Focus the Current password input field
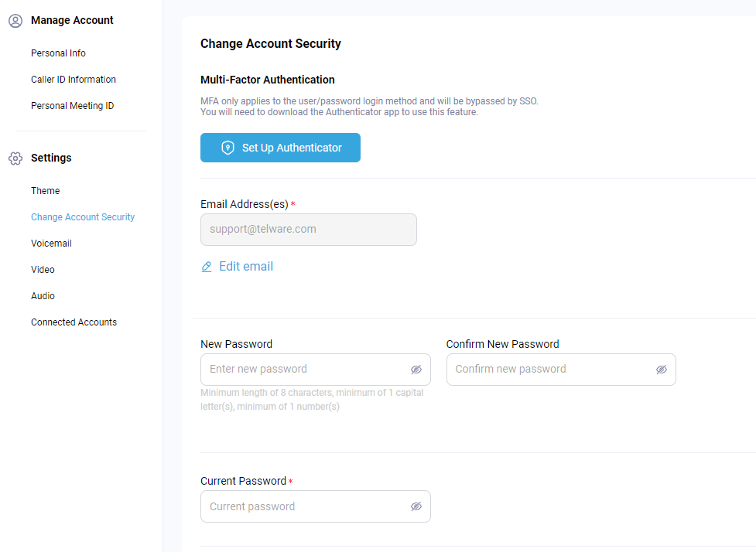 pyautogui.click(x=315, y=506)
